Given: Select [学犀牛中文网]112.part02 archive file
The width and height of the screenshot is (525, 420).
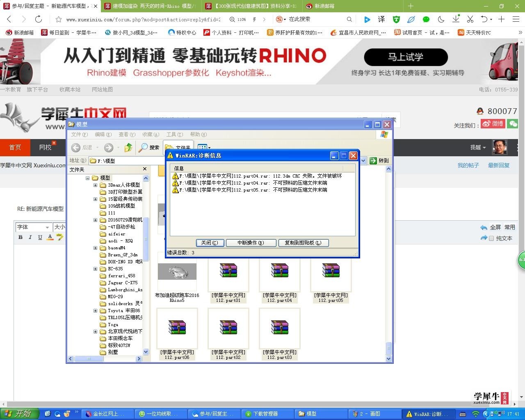Looking at the screenshot, I should (228, 334).
